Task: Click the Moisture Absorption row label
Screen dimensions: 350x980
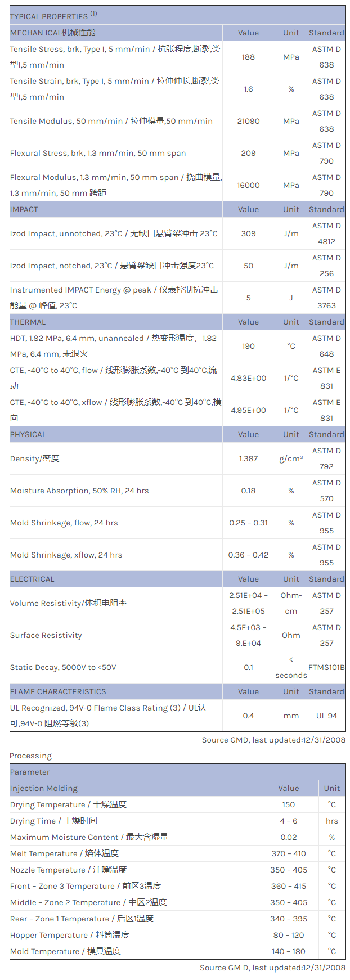Action: (79, 491)
